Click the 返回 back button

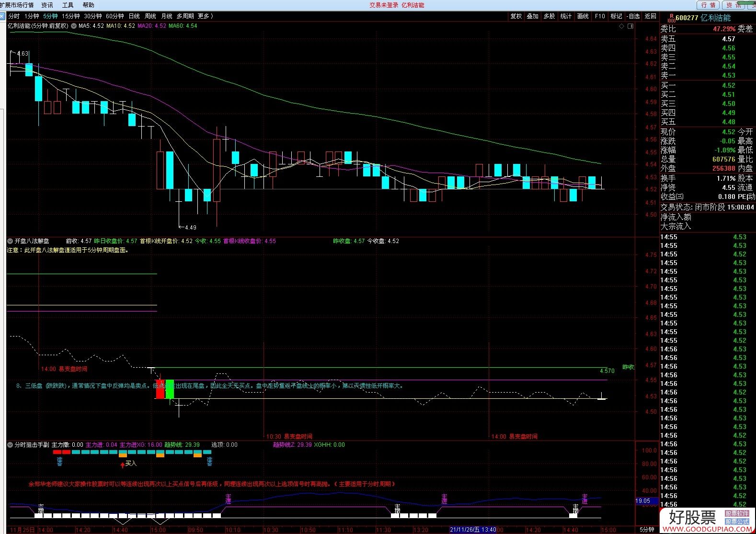tap(651, 16)
